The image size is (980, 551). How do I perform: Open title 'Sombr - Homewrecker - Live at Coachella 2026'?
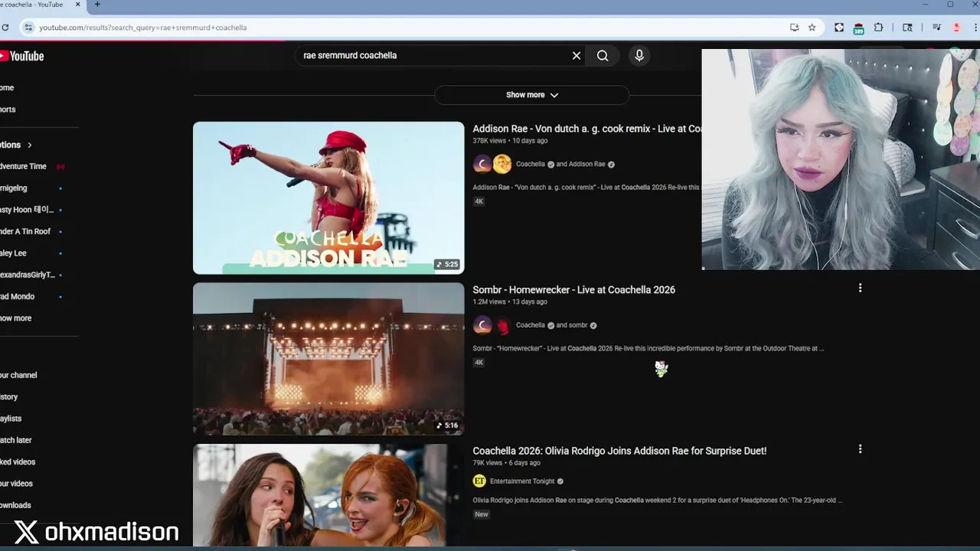tap(573, 289)
